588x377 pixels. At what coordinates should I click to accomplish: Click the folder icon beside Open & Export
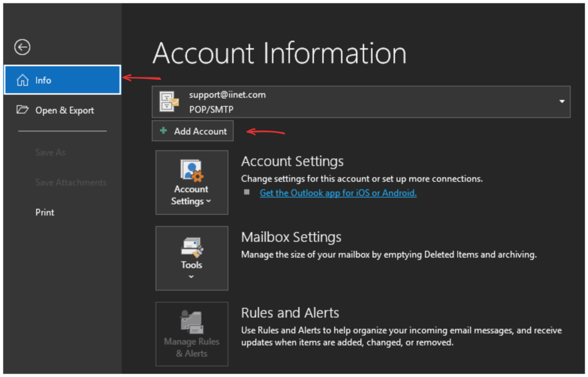click(x=22, y=110)
